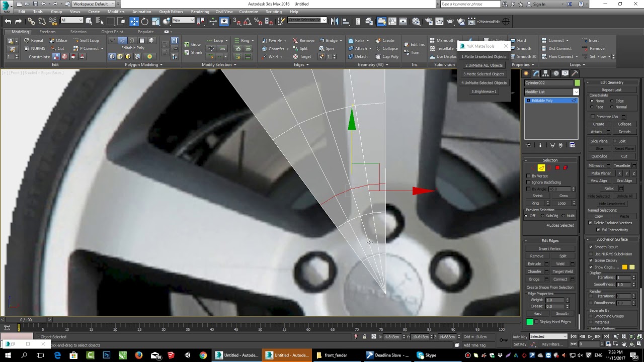Screen dimensions: 644x362
Task: Click the Redo arrow in main toolbar
Action: (19, 21)
